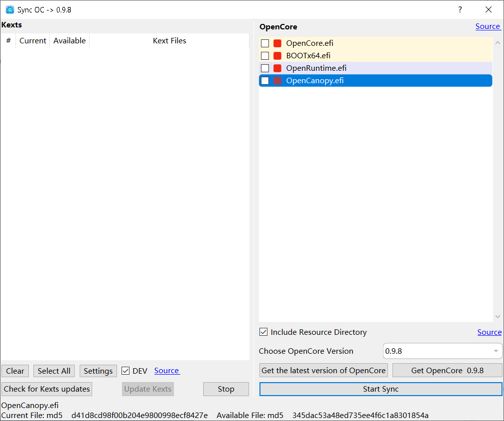Check the OpenCore.efi checkbox
The image size is (504, 421).
point(265,43)
